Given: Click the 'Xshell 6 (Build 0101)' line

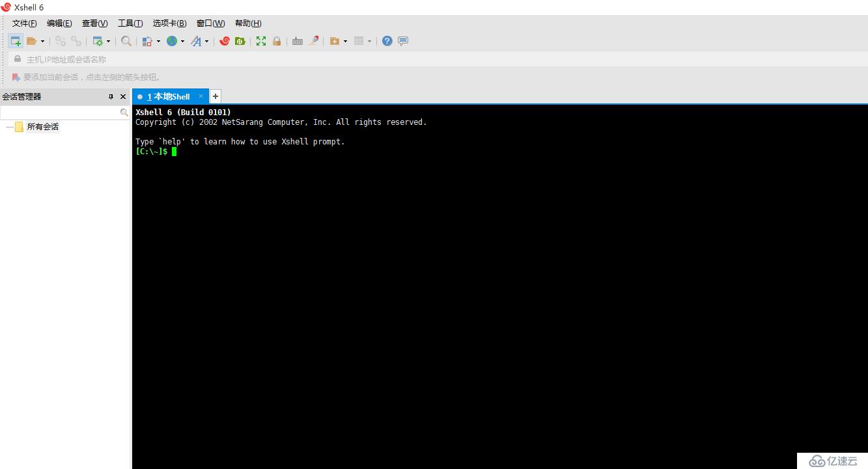Looking at the screenshot, I should (x=183, y=113).
